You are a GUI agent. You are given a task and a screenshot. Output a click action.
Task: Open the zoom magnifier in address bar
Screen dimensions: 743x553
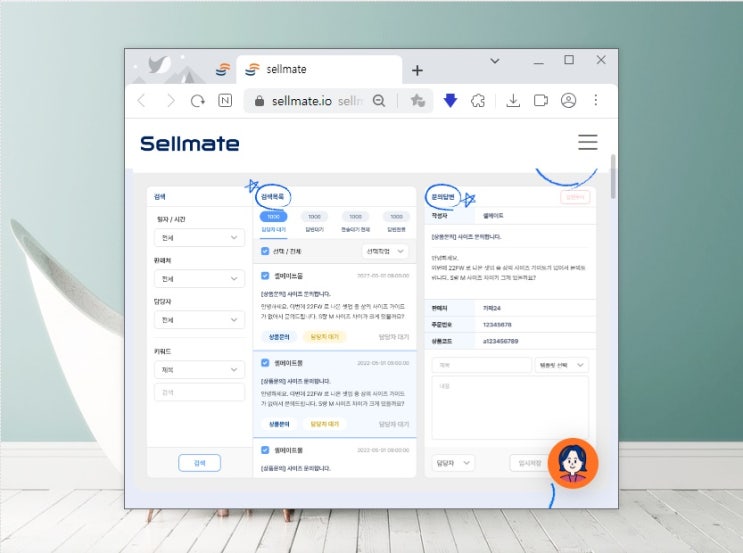click(x=379, y=100)
